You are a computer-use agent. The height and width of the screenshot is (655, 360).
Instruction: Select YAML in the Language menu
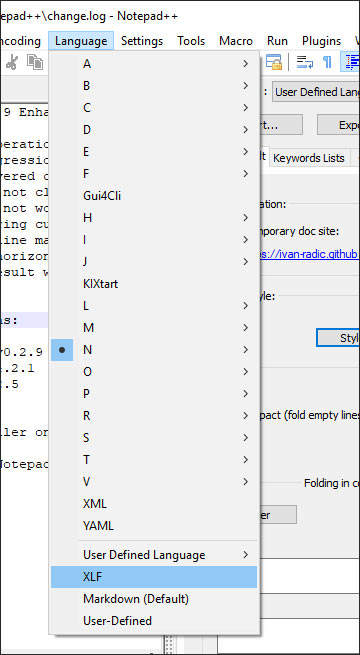pyautogui.click(x=154, y=526)
